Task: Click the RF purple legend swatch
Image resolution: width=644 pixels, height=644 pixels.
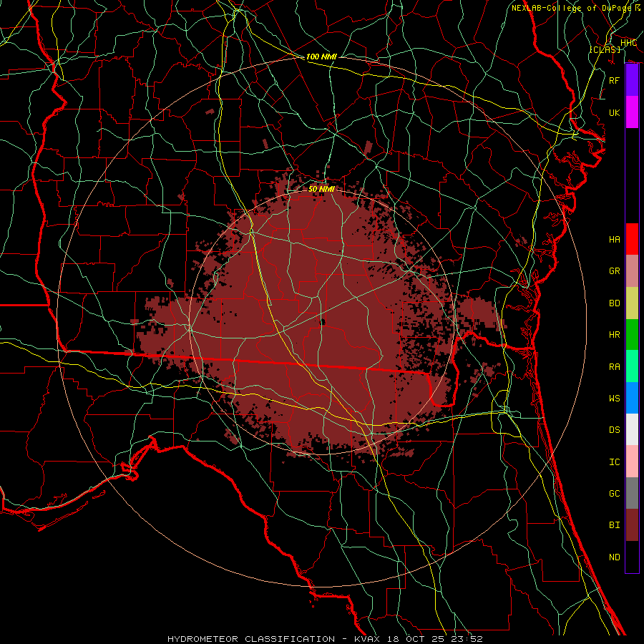Action: (x=632, y=80)
